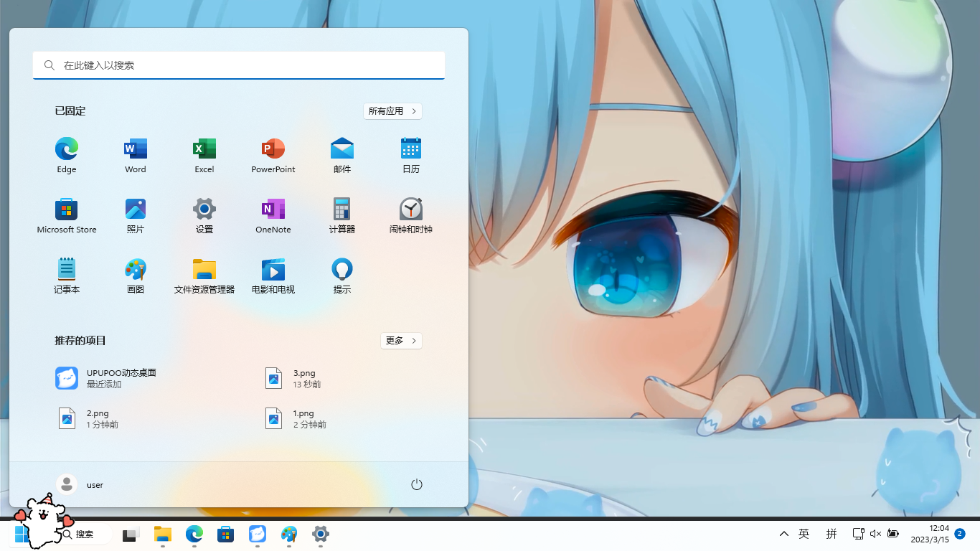Switch input language via 英 indicator

tap(804, 534)
